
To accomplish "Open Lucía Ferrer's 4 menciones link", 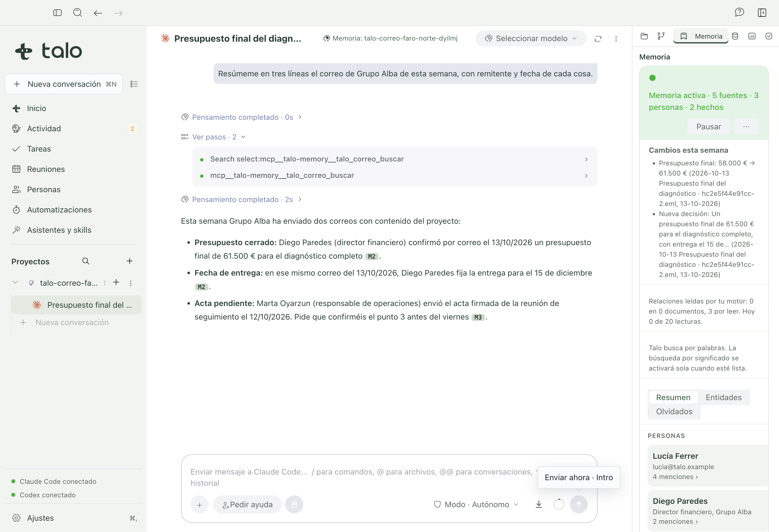I will click(x=675, y=477).
